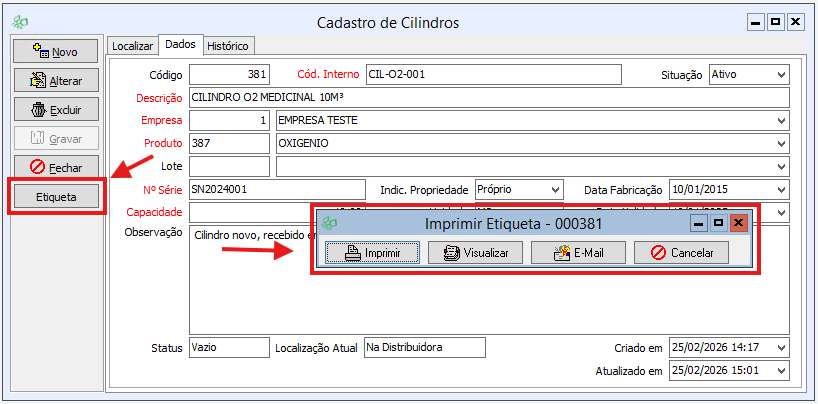Open the Empresa name dropdown

coord(780,121)
